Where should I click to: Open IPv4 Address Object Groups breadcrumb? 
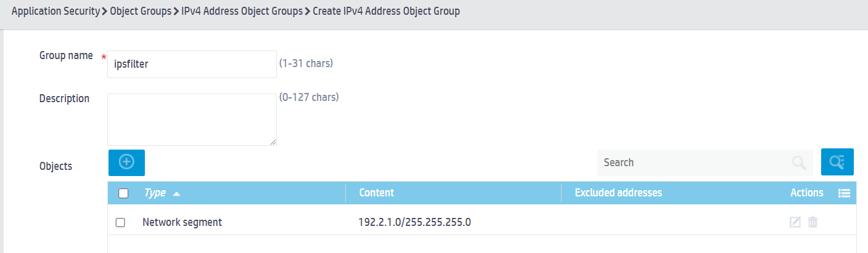[x=242, y=12]
